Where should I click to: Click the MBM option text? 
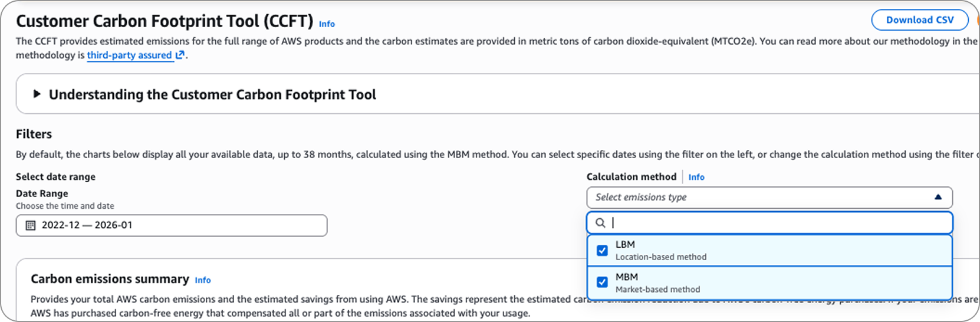point(626,277)
